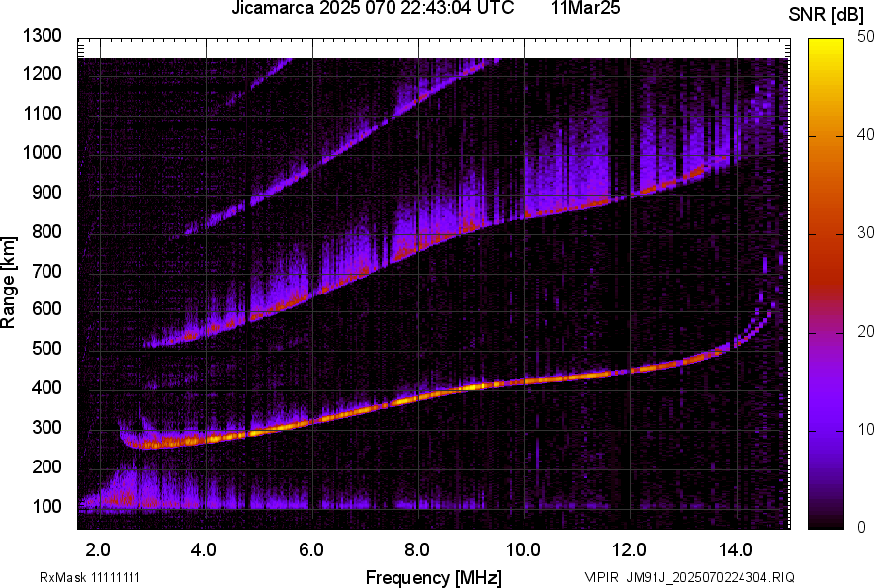Click the range tick label '200'

(x=46, y=466)
